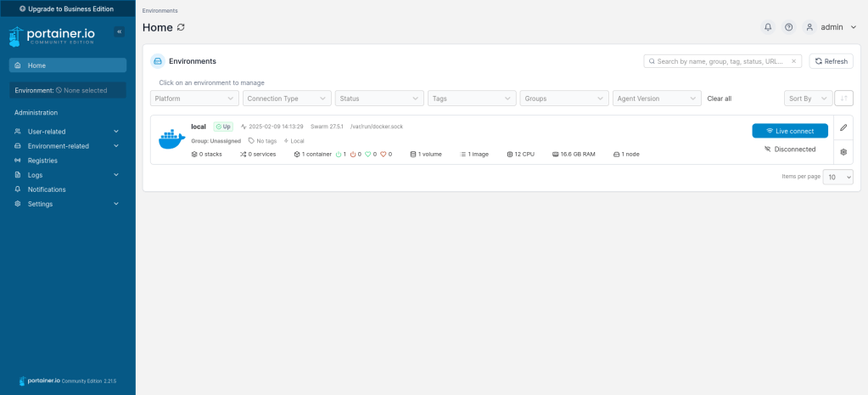Click the environment search input field
Image resolution: width=868 pixels, height=395 pixels.
[721, 61]
